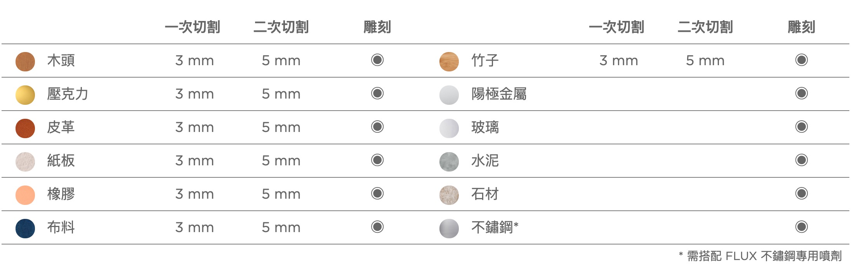Select the engraving radio for 陽極金屬 row

[802, 93]
